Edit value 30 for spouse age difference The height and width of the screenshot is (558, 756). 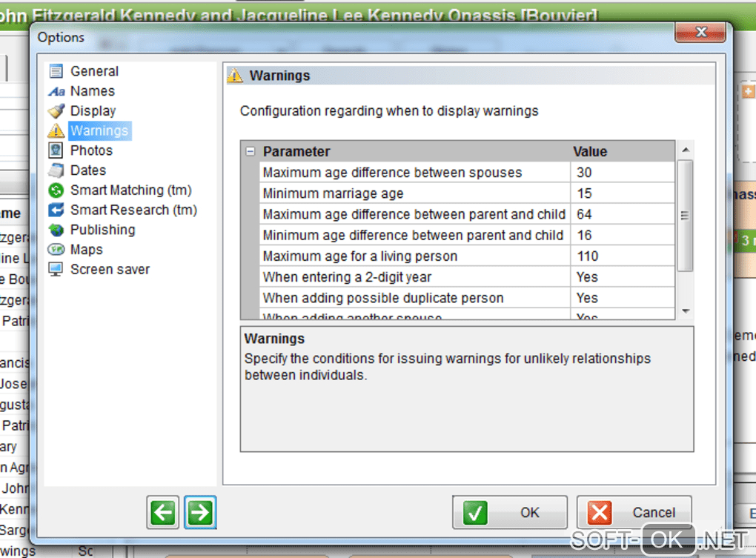point(623,173)
